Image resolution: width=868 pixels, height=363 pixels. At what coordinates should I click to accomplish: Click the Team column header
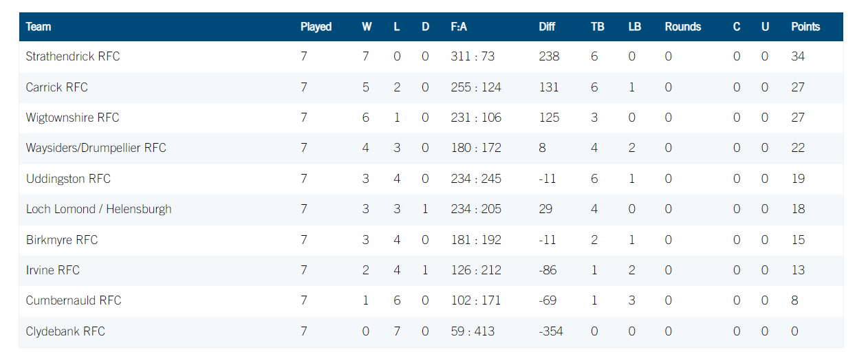click(39, 27)
